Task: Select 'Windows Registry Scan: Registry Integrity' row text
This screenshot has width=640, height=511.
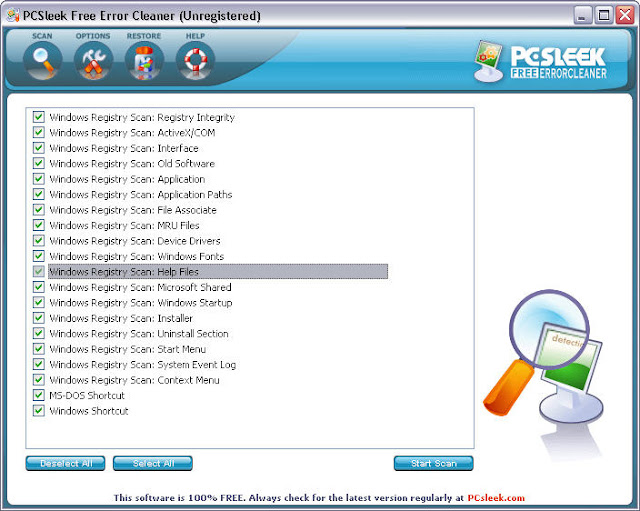Action: point(142,118)
